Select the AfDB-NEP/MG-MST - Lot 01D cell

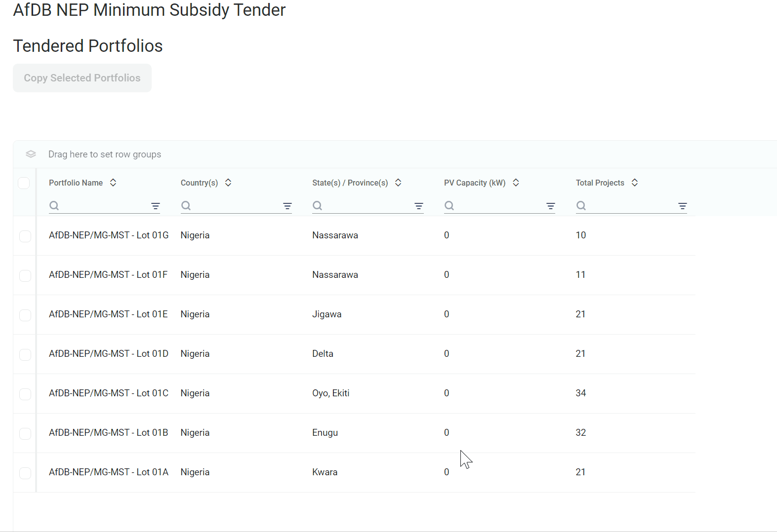click(x=109, y=354)
